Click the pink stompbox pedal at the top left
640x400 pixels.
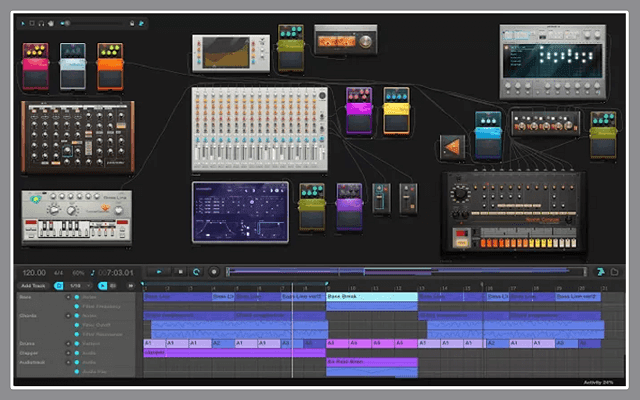[36, 64]
